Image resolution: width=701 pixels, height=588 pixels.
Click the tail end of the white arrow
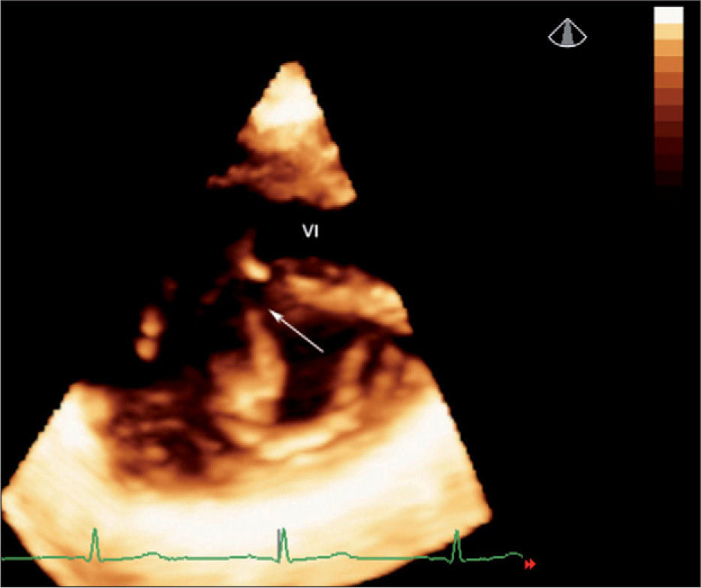[323, 351]
